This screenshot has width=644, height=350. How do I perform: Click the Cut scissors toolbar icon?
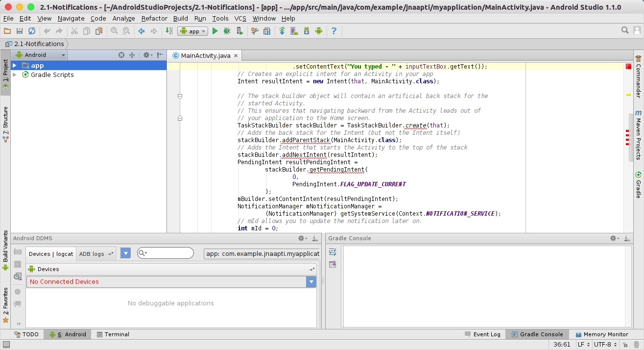74,31
